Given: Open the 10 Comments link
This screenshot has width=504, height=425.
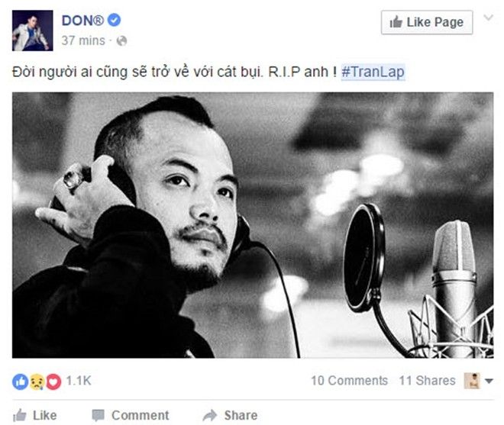Looking at the screenshot, I should [350, 381].
